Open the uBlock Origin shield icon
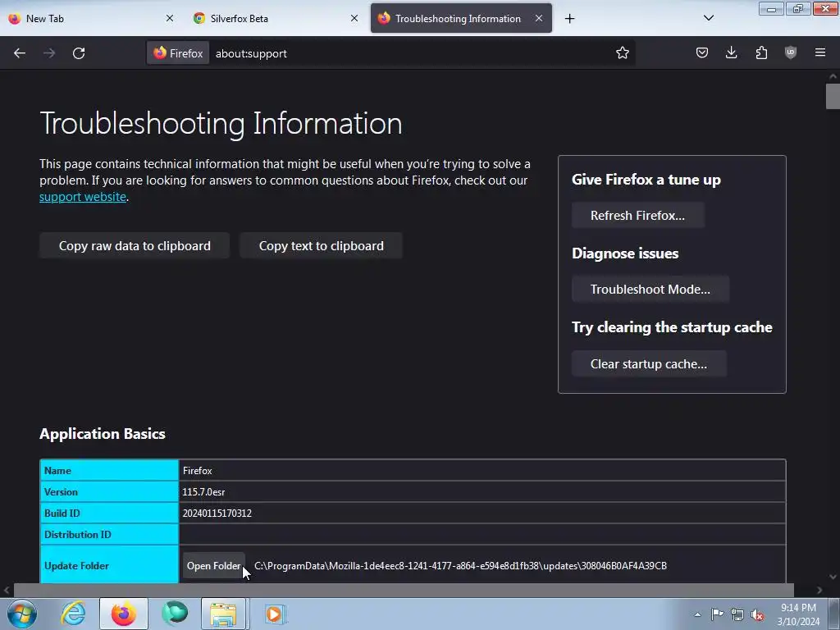Viewport: 840px width, 630px height. pos(790,52)
